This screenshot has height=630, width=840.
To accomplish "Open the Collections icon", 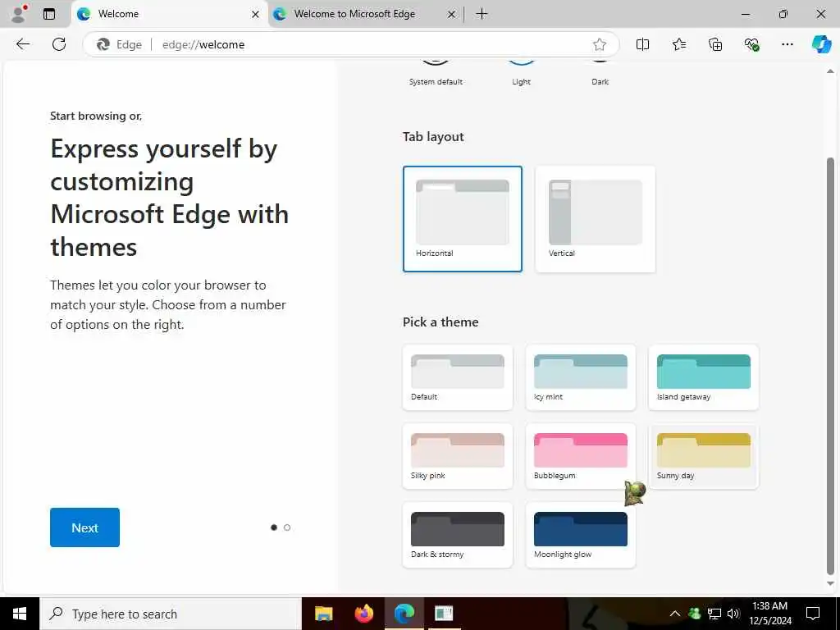I will coord(715,44).
